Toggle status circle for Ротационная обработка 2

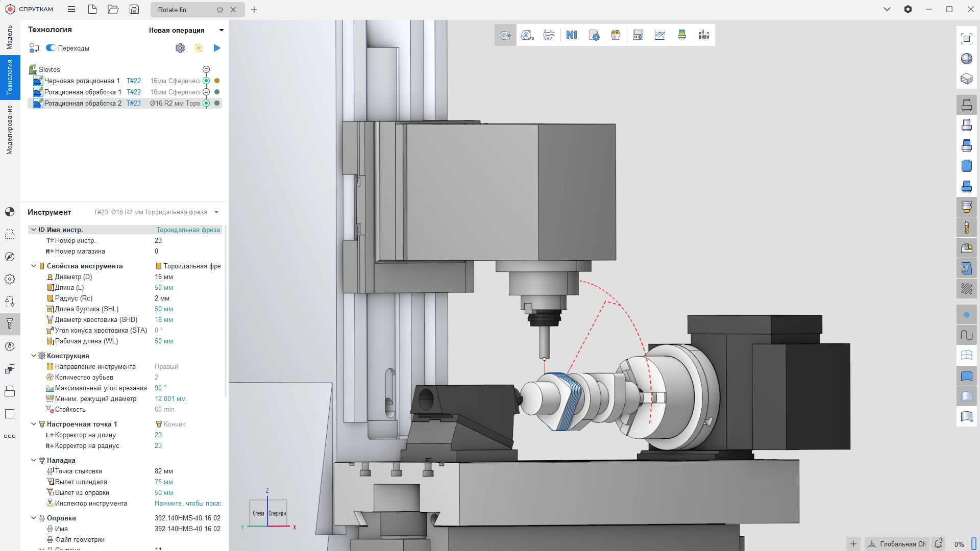point(206,103)
